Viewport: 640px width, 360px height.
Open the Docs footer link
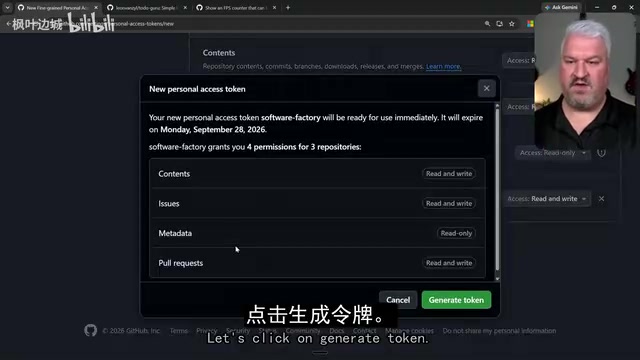tap(337, 331)
